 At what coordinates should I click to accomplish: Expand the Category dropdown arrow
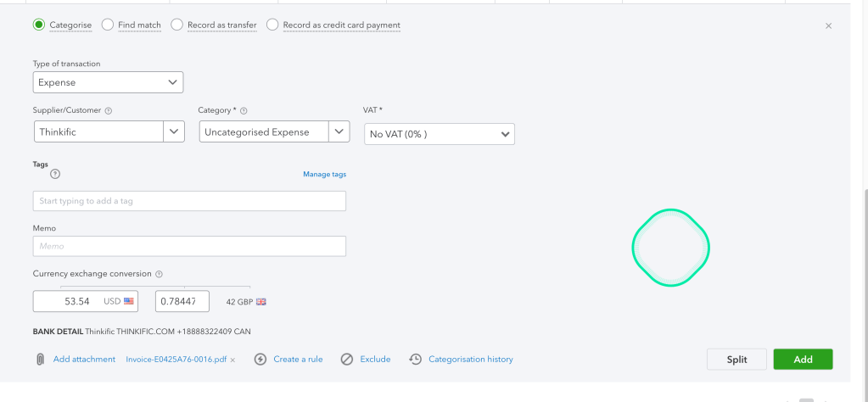pos(339,131)
